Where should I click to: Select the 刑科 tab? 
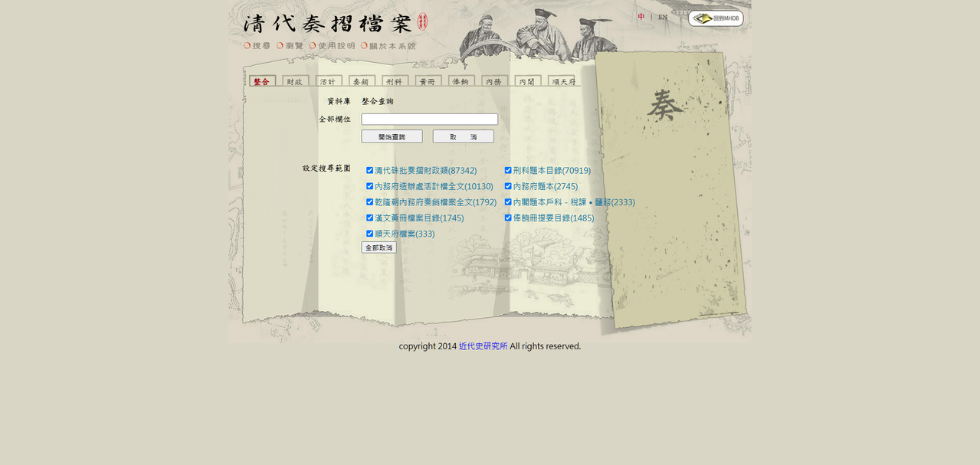395,81
